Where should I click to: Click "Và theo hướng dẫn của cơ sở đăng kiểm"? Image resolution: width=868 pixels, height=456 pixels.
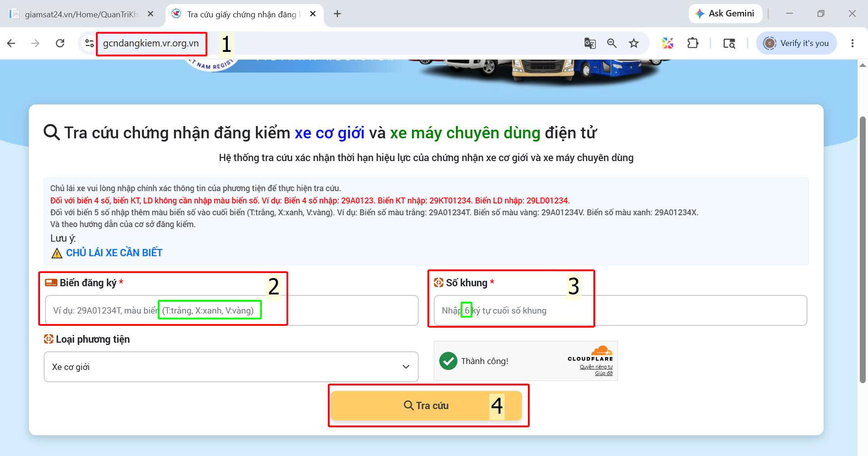click(x=123, y=224)
